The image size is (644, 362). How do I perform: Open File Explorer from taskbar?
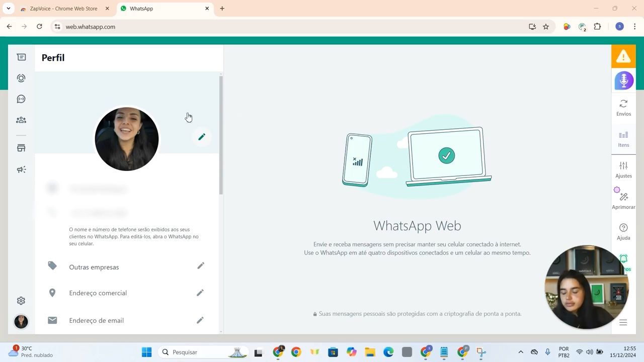(x=370, y=352)
